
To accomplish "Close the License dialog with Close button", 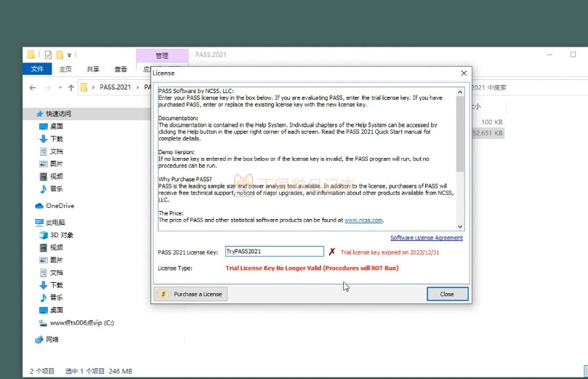I will pyautogui.click(x=448, y=294).
